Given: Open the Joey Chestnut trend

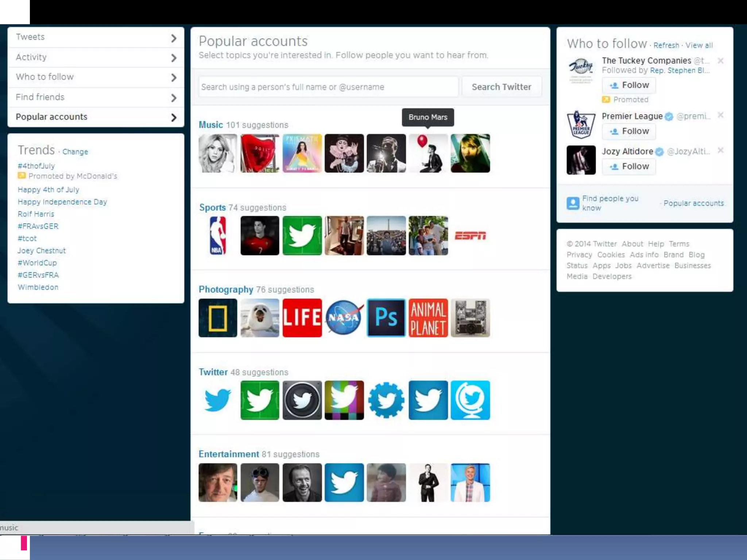Looking at the screenshot, I should click(x=42, y=250).
